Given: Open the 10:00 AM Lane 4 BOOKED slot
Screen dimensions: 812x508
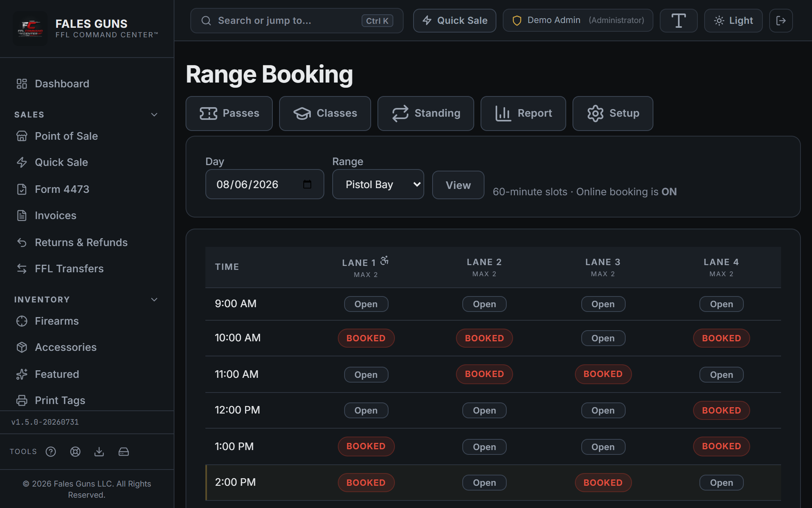Looking at the screenshot, I should coord(721,338).
